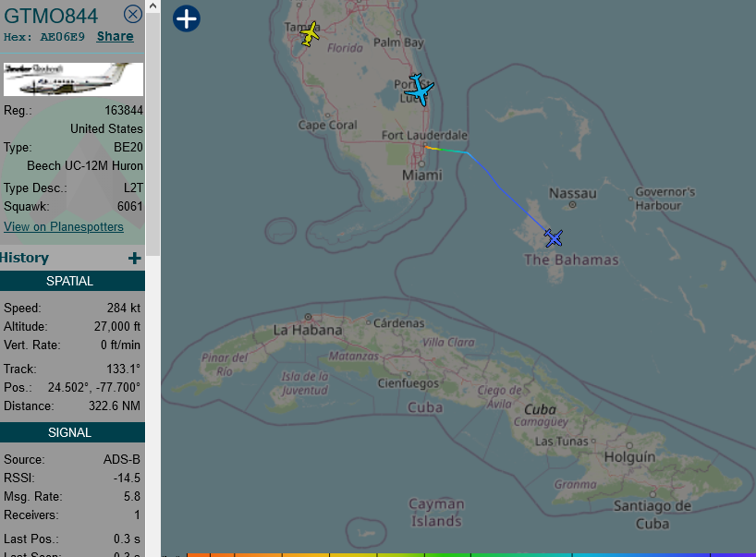
Task: Click the Beechcraft aircraft photo thumbnail
Action: point(73,79)
